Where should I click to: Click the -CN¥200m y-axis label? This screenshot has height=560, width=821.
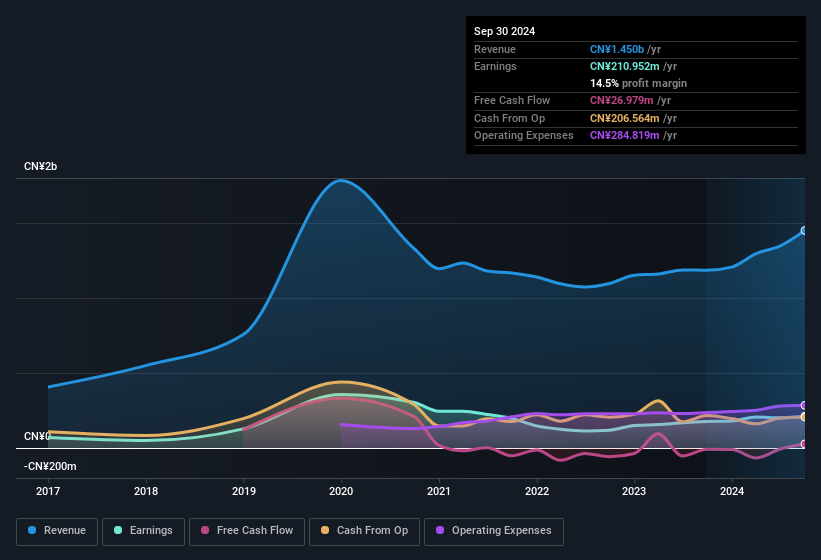point(50,466)
